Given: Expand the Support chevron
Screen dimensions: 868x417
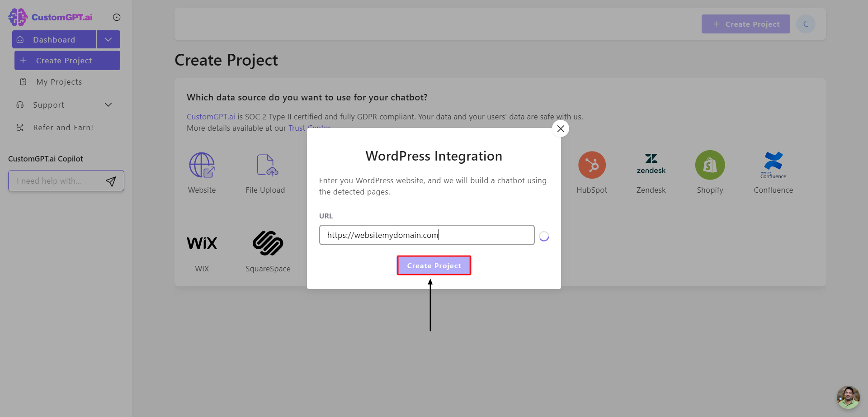Looking at the screenshot, I should (x=108, y=105).
